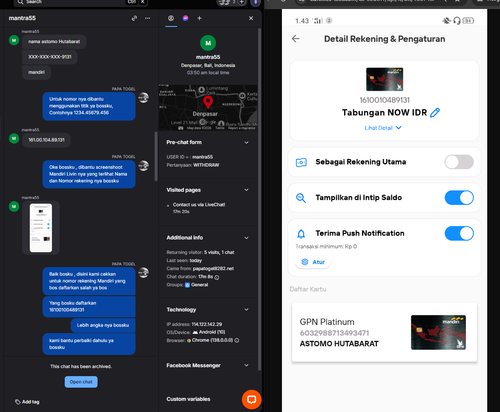
Task: Edit account name with the blue pencil icon
Action: [435, 113]
